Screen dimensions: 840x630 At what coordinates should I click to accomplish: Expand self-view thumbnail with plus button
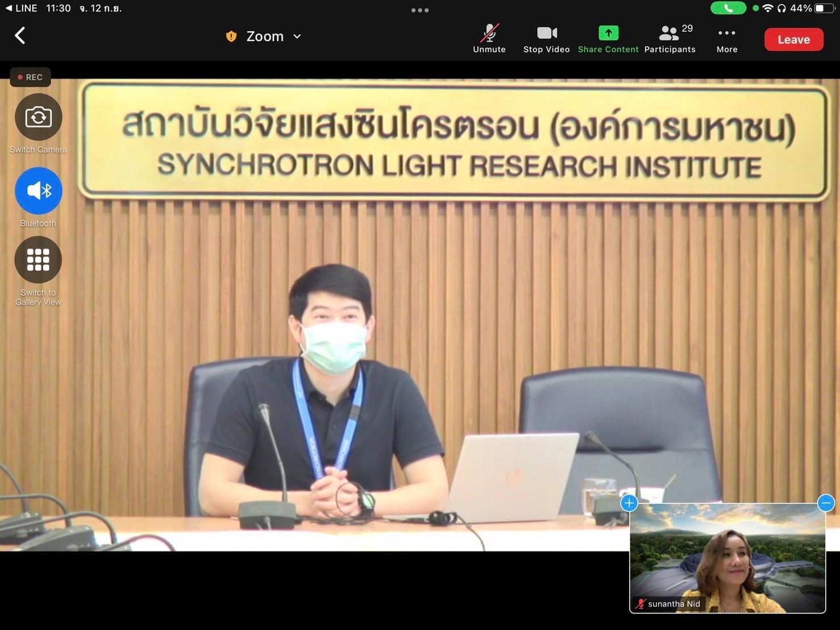click(629, 503)
